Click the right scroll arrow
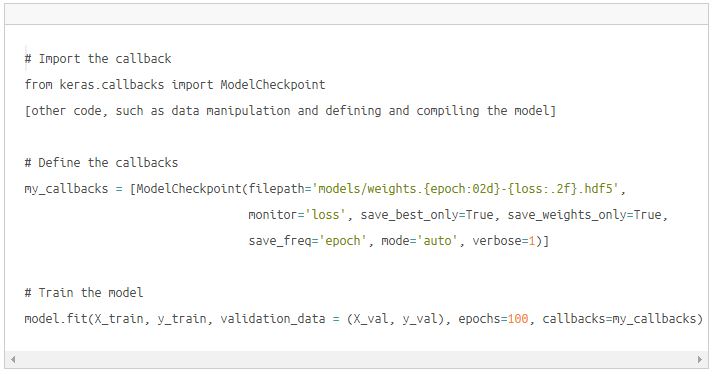715x376 pixels. [x=700, y=359]
